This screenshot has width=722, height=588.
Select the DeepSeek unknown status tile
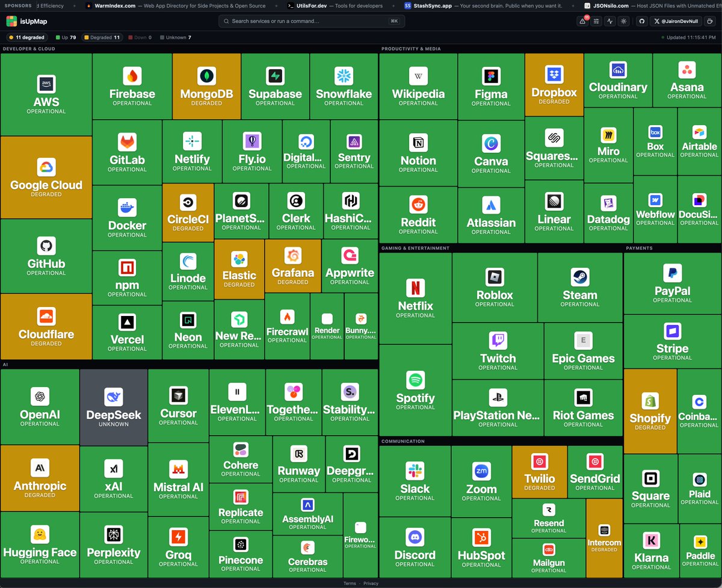click(114, 407)
